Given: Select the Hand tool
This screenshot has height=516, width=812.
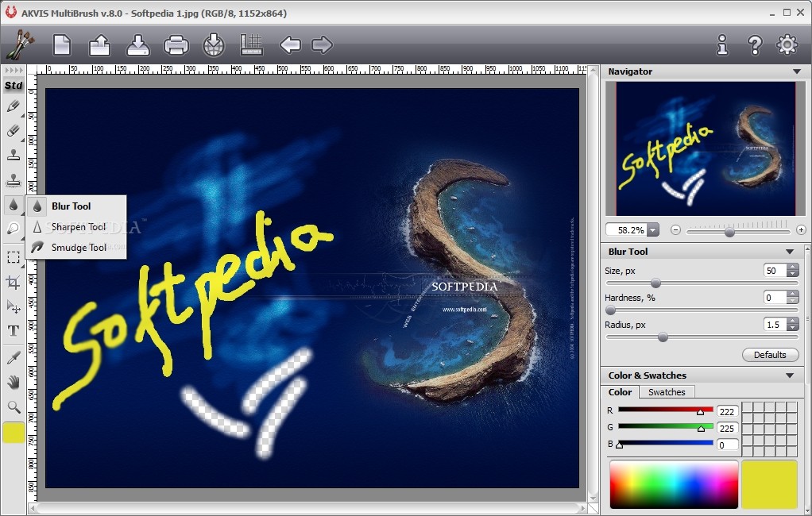Looking at the screenshot, I should coord(14,383).
